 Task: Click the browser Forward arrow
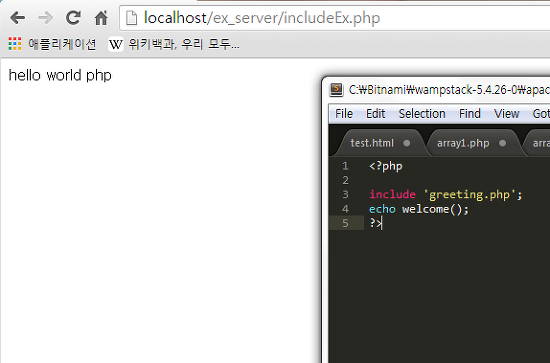45,18
